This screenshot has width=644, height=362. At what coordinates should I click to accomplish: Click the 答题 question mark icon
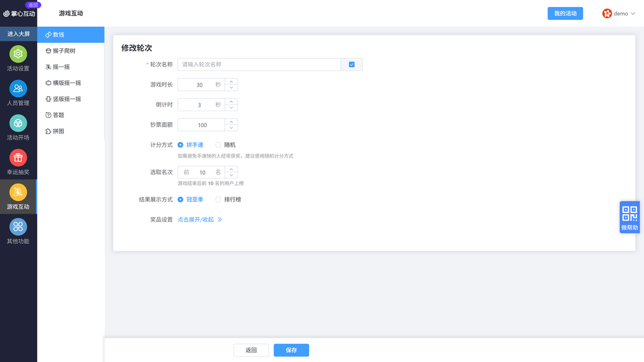(48, 115)
